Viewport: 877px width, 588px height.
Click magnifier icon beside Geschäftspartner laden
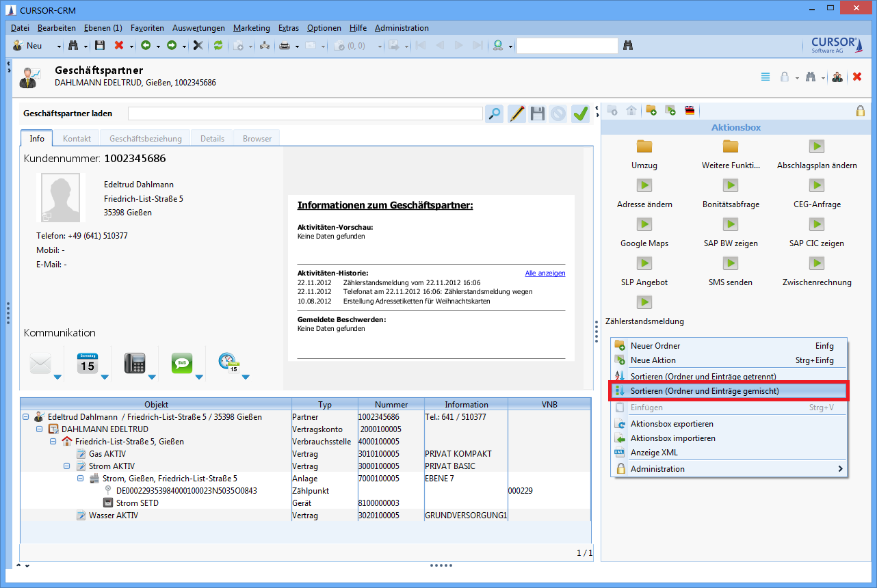494,113
